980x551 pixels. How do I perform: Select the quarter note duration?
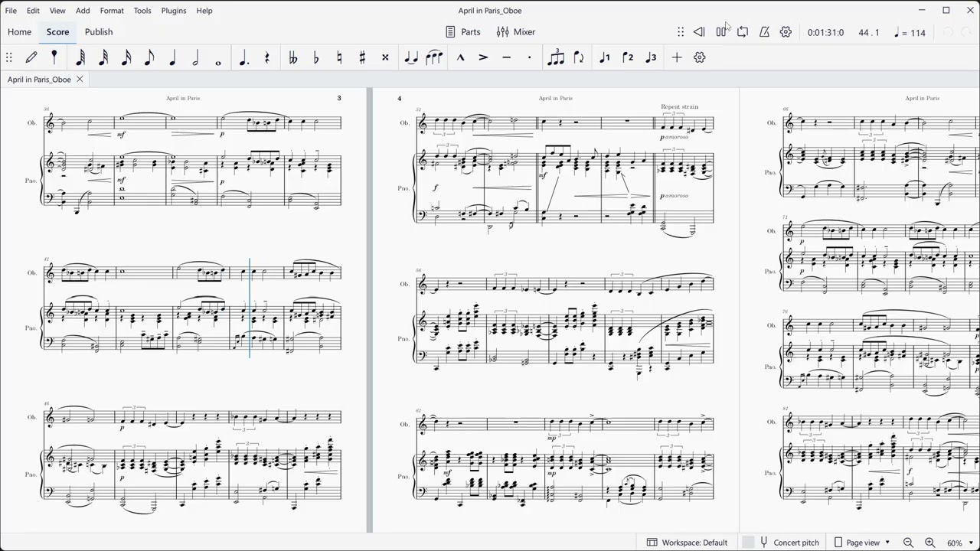172,57
